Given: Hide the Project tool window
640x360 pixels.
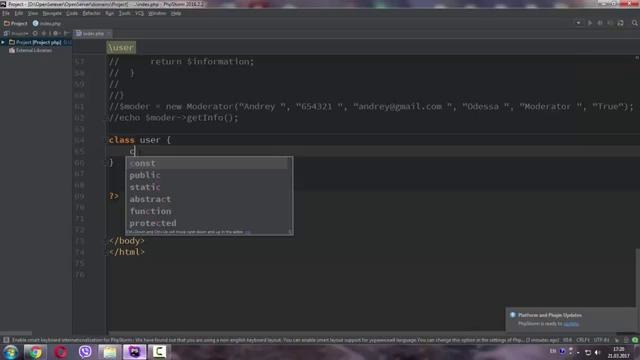Looking at the screenshot, I should (x=66, y=33).
